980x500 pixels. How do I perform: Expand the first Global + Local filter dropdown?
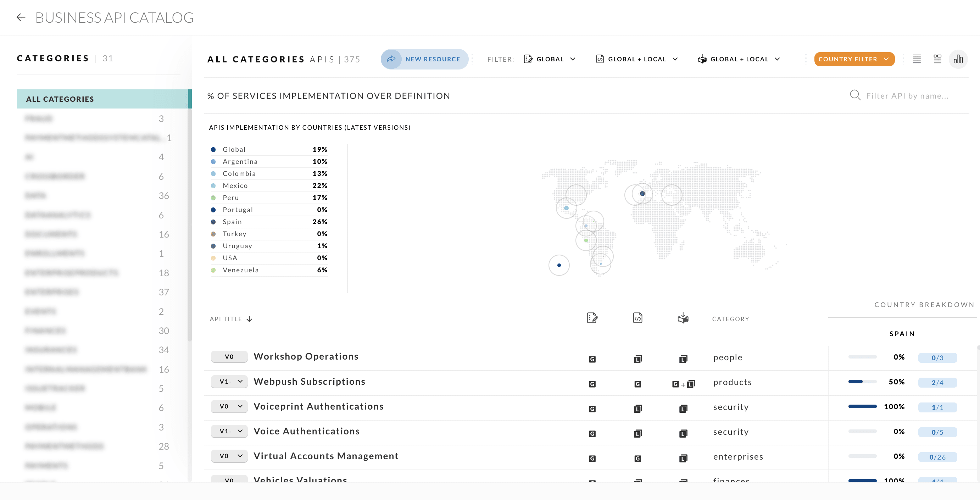point(637,59)
